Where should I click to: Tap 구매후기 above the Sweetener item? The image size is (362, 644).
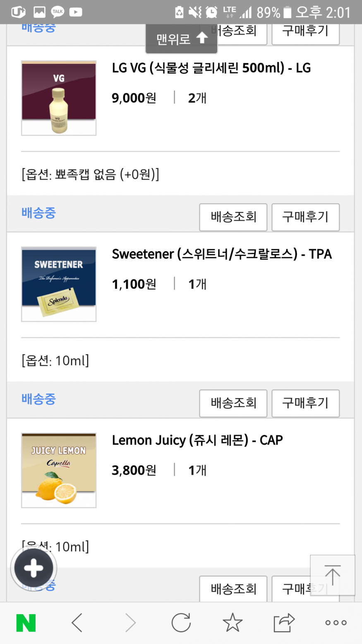coord(305,217)
